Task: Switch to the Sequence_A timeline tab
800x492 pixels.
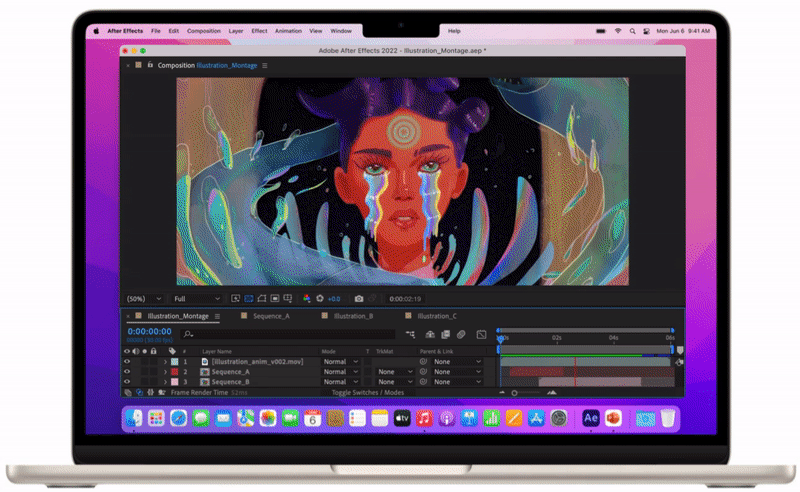Action: [271, 316]
